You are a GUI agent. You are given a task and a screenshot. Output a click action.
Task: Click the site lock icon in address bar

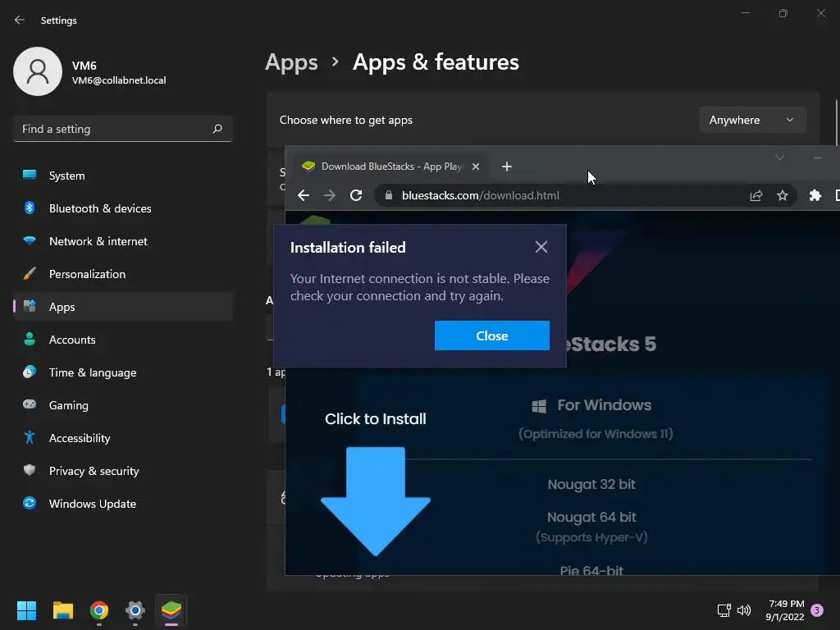pyautogui.click(x=389, y=195)
